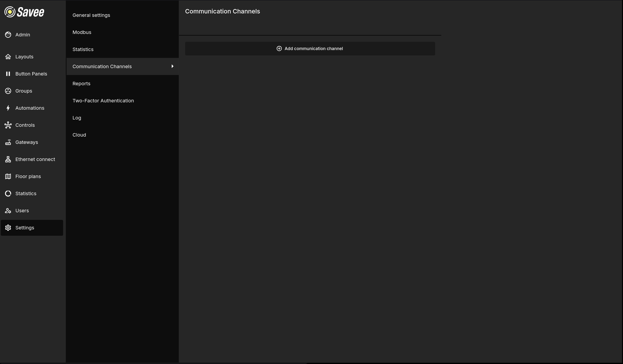Viewport: 623px width, 364px height.
Task: Click the arrow beside Communication Channels
Action: coord(172,66)
